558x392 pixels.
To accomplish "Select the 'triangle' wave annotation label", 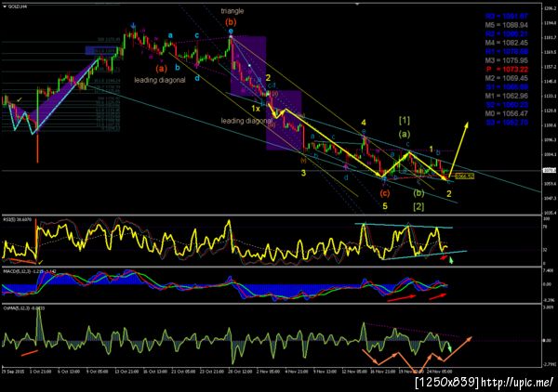I will pos(232,11).
